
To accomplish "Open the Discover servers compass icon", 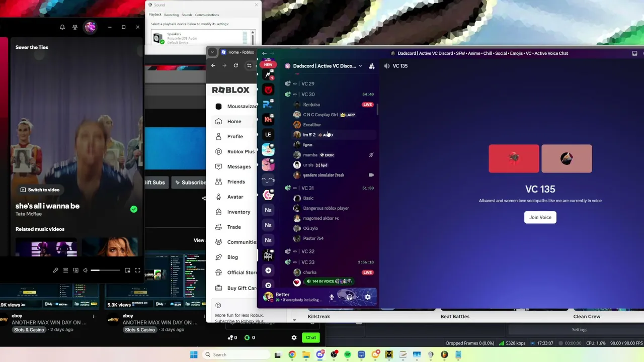I will coord(268,285).
